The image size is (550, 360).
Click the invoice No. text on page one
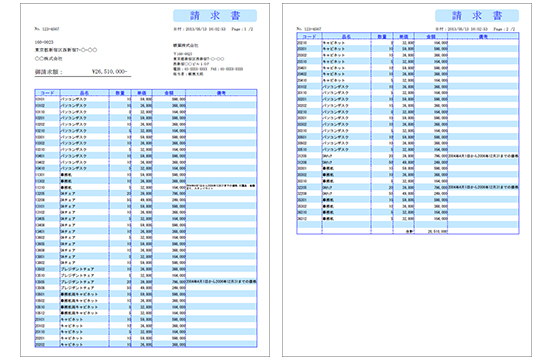(x=47, y=29)
